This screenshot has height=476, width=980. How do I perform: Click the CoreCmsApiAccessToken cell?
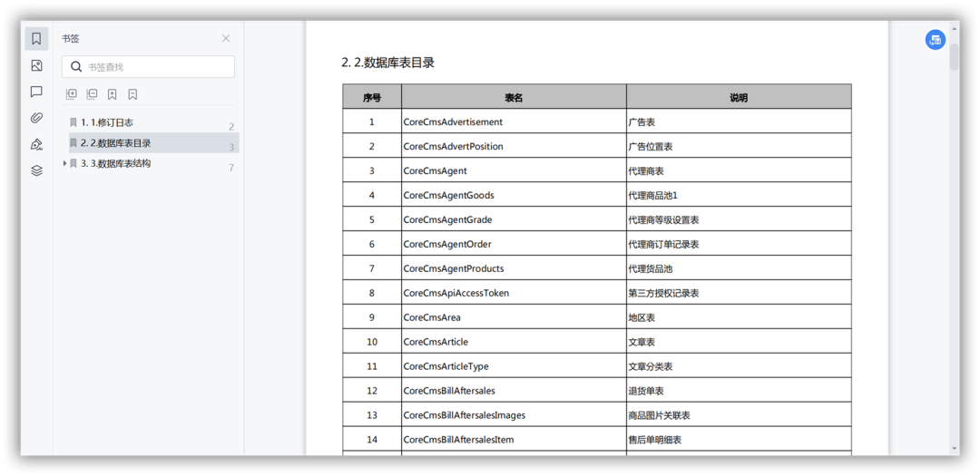(514, 293)
